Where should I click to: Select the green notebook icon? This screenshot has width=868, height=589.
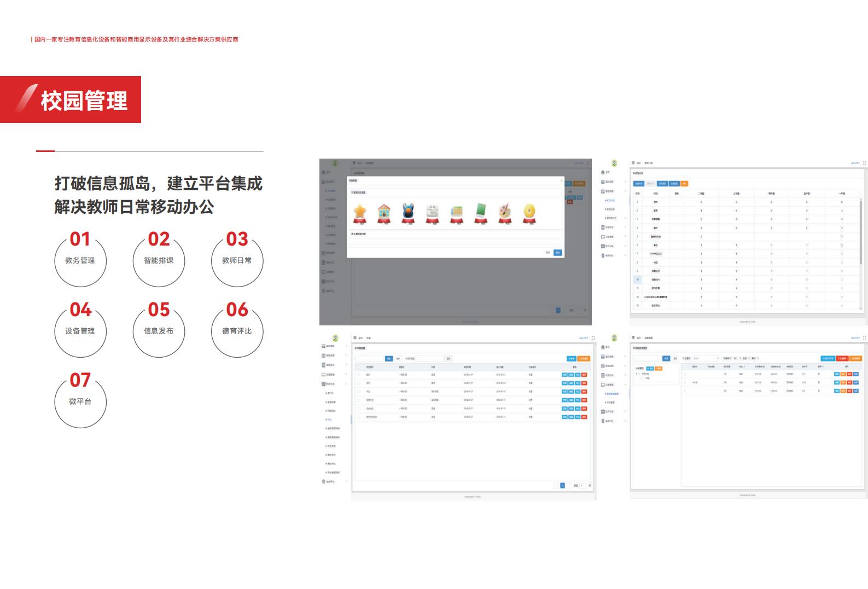481,213
